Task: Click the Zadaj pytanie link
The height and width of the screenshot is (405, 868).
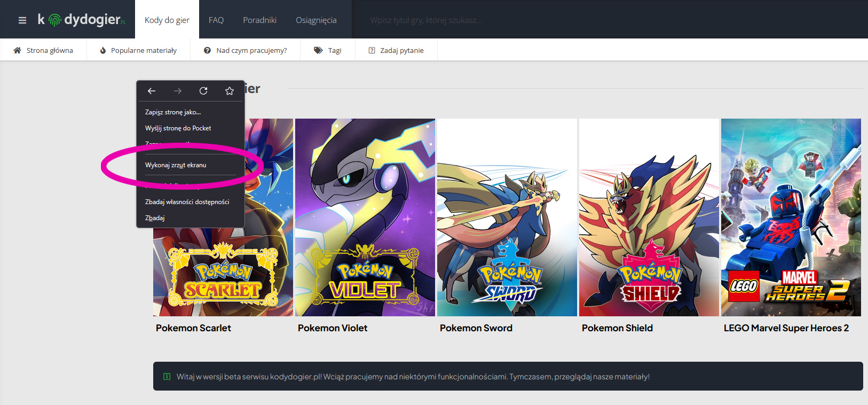Action: point(401,50)
